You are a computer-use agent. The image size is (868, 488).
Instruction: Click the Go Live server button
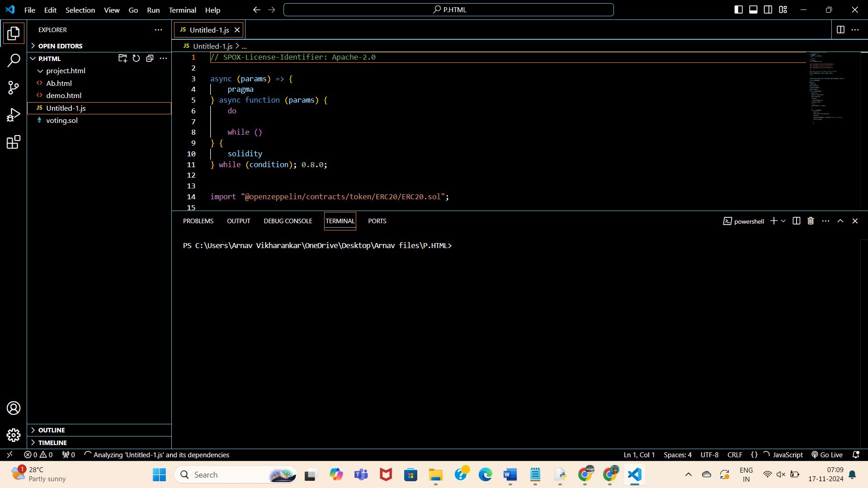[x=827, y=455]
